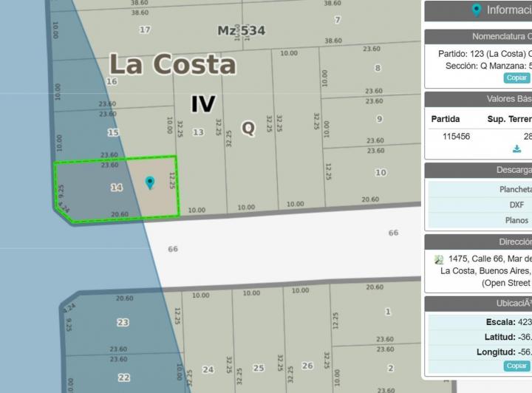Select parcel 16 on the map
This screenshot has width=532, height=393.
click(112, 81)
